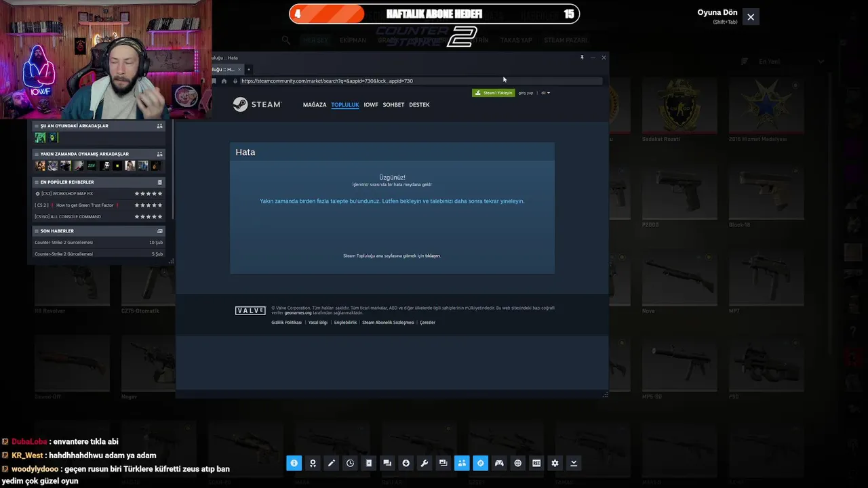The image size is (868, 488).
Task: Click the ZEN recent friend avatar
Action: [x=92, y=165]
